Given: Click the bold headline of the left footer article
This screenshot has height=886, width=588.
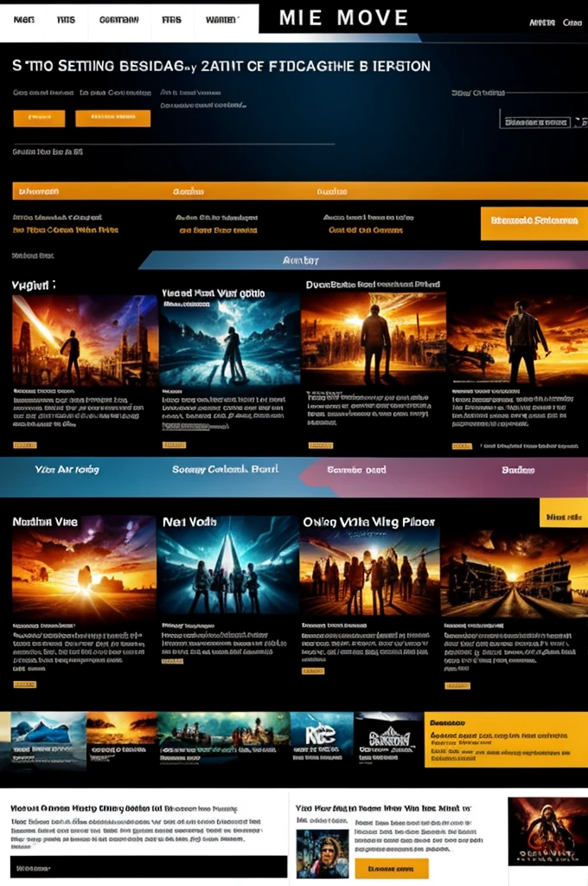Looking at the screenshot, I should click(124, 809).
